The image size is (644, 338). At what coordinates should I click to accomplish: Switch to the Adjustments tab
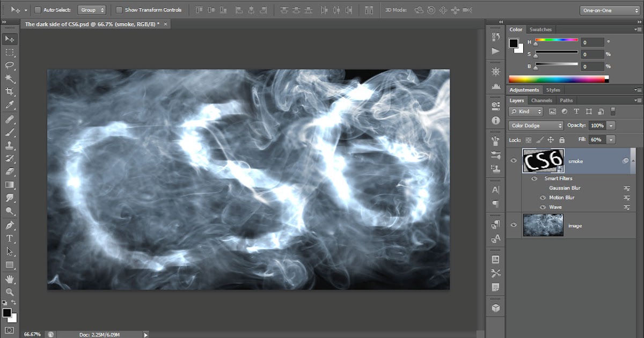(524, 90)
